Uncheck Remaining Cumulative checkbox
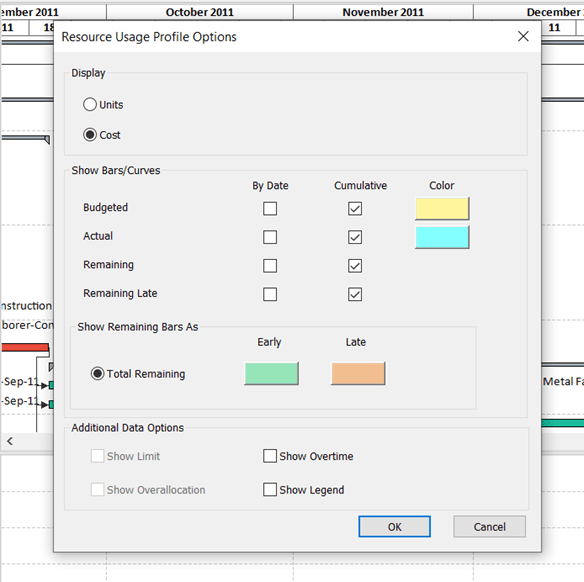Viewport: 584px width, 582px height. click(x=355, y=266)
